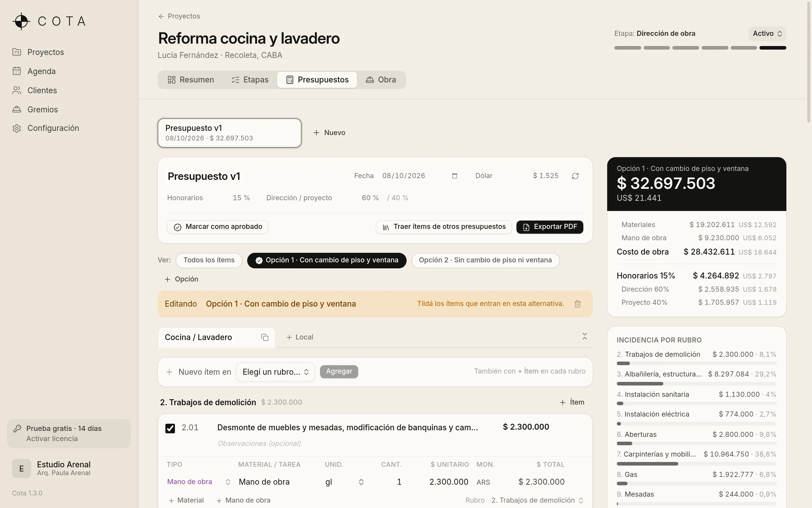
Task: Open the Mano de obra tipo dropdown
Action: (x=199, y=482)
